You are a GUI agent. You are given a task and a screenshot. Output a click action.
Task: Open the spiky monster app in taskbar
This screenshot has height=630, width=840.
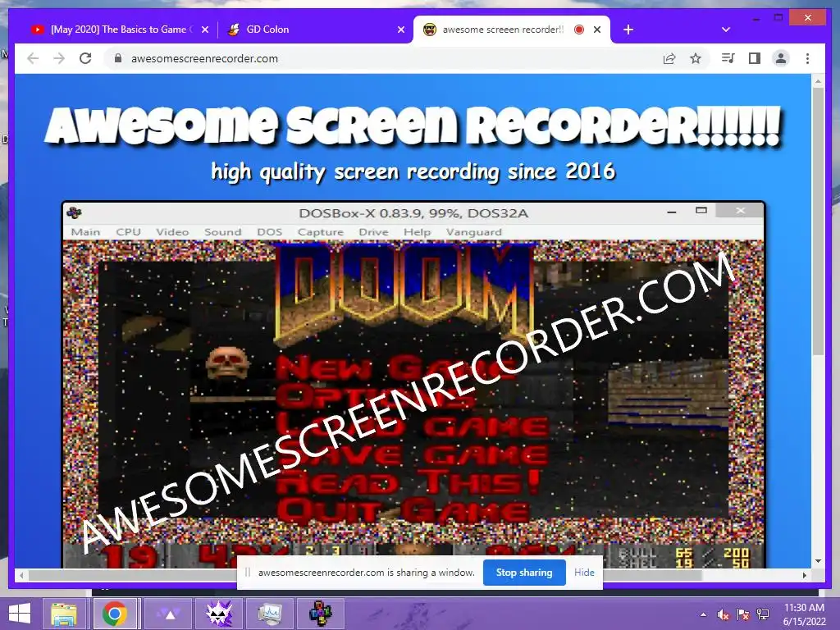click(219, 614)
